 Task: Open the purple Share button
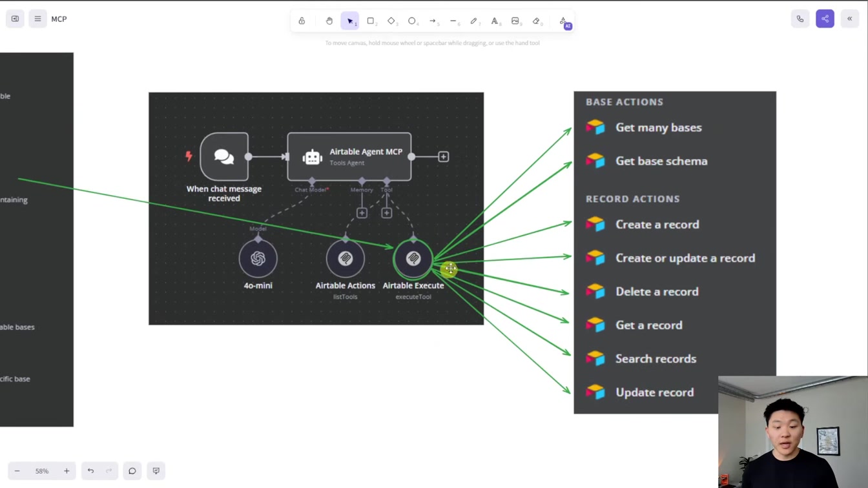click(825, 19)
